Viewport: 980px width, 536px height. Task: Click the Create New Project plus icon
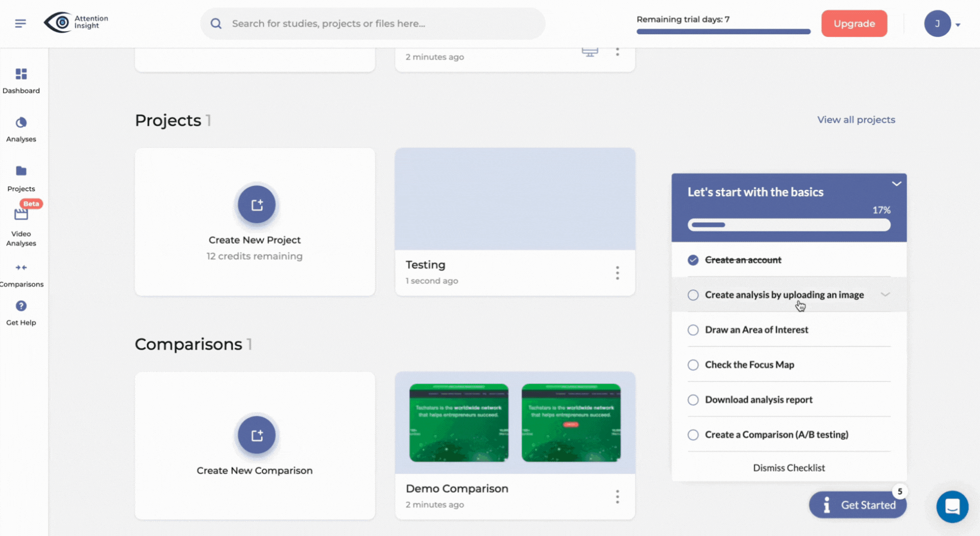256,204
